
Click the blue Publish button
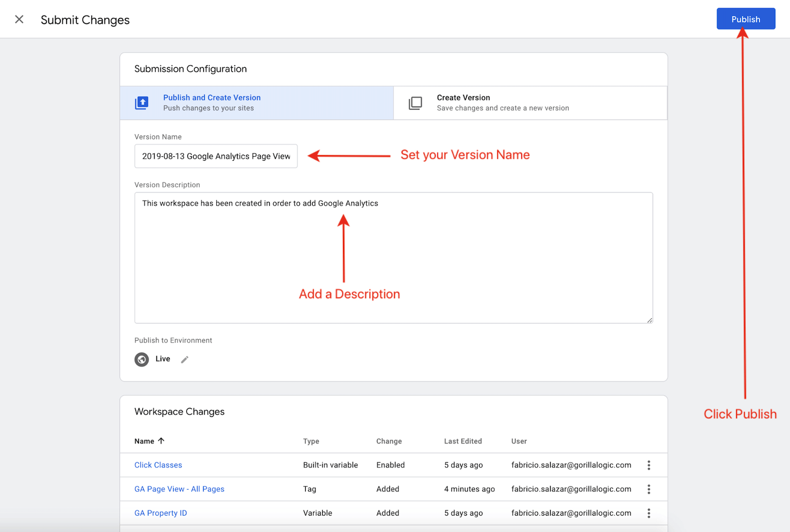[x=745, y=19]
